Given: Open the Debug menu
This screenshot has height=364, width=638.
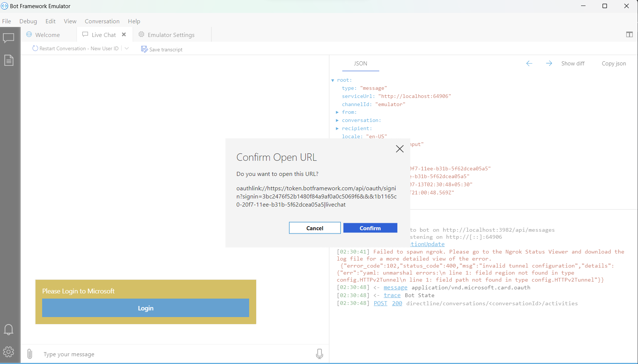Looking at the screenshot, I should click(28, 21).
